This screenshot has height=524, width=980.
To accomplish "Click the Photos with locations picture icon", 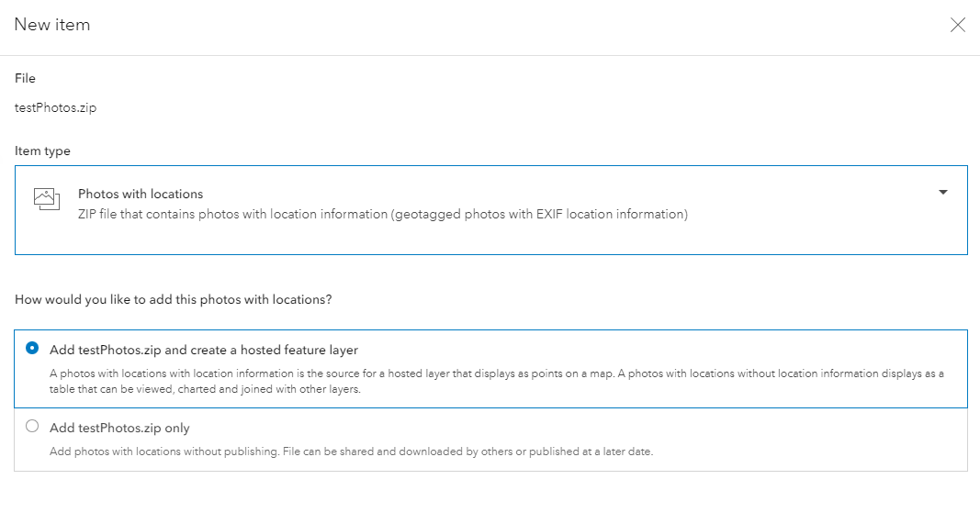I will click(47, 199).
